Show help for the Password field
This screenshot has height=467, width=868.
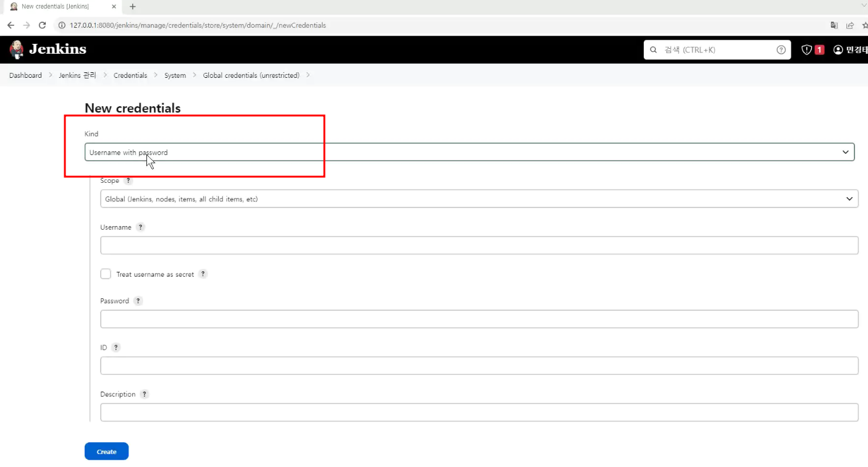coord(138,301)
